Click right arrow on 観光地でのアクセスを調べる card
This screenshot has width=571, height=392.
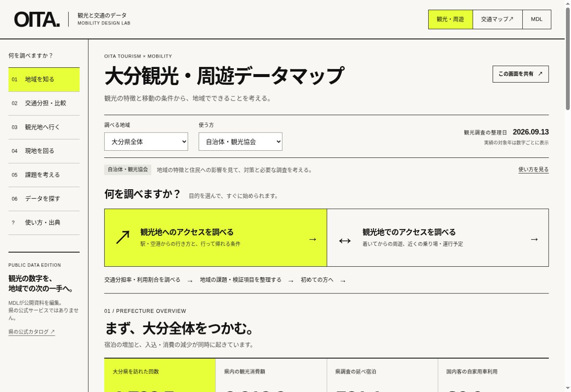(x=534, y=239)
